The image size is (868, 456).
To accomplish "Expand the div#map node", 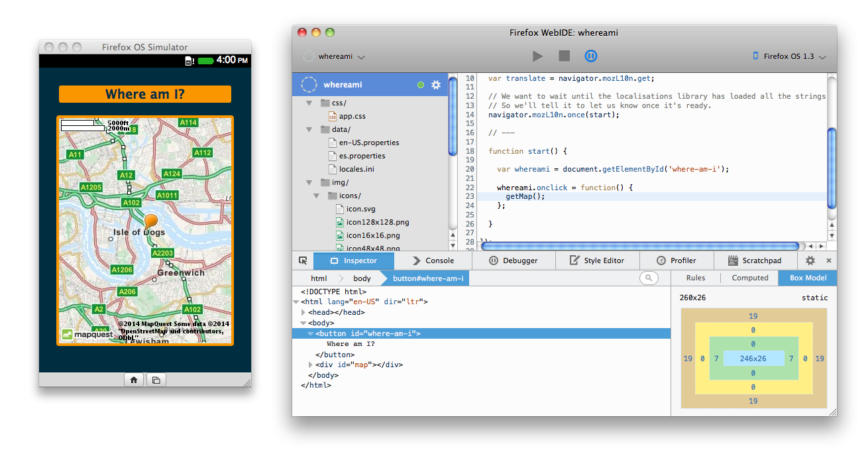I will tap(311, 365).
